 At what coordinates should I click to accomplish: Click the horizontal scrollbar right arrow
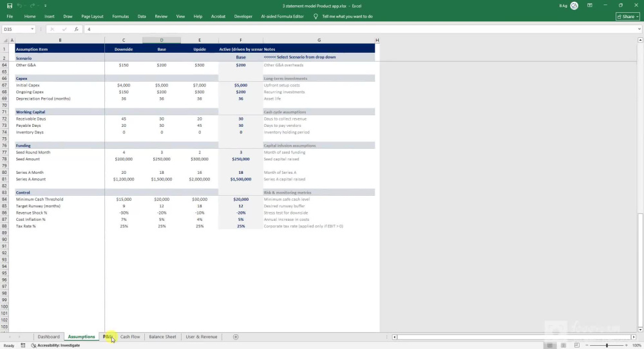pyautogui.click(x=633, y=337)
